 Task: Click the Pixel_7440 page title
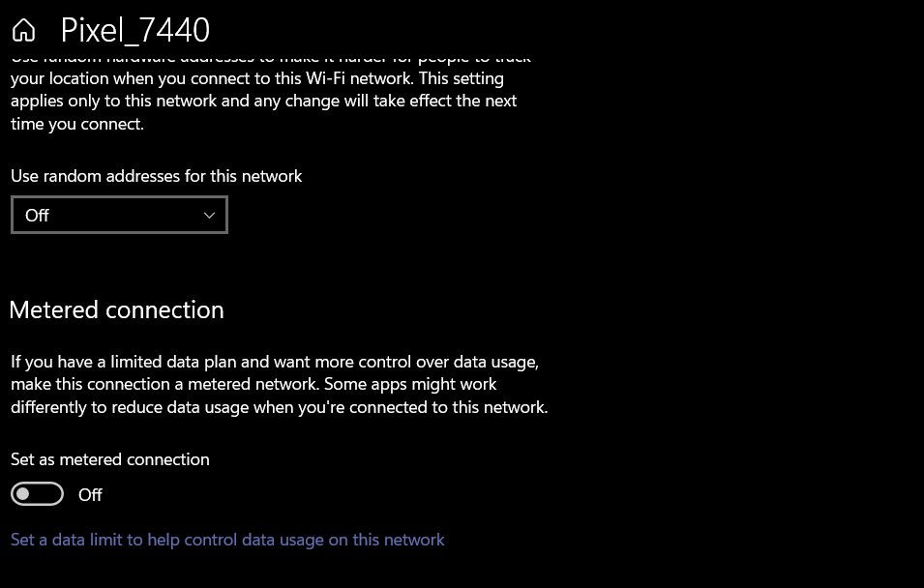(134, 30)
